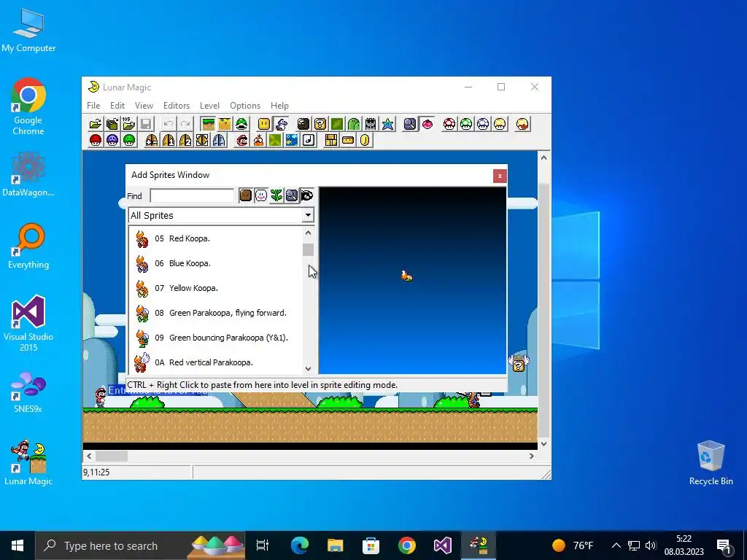
Task: Click the Find text input field
Action: tap(192, 195)
